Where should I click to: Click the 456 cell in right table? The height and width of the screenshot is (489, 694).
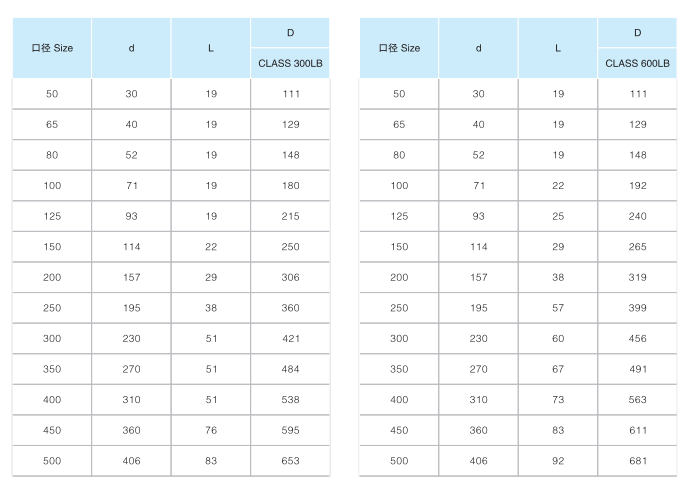(x=637, y=339)
